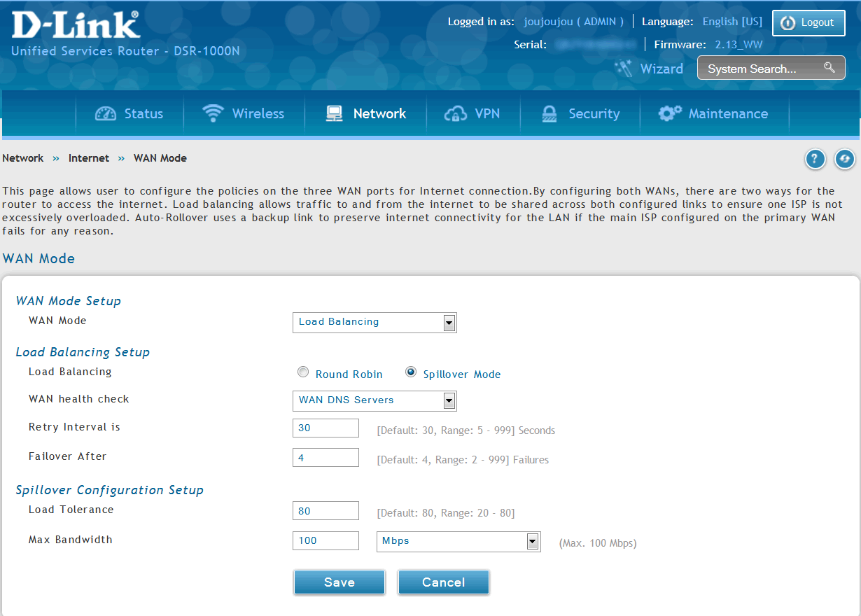This screenshot has width=861, height=616.
Task: Click the (Max. 100 Mbps) hint text
Action: (x=598, y=543)
